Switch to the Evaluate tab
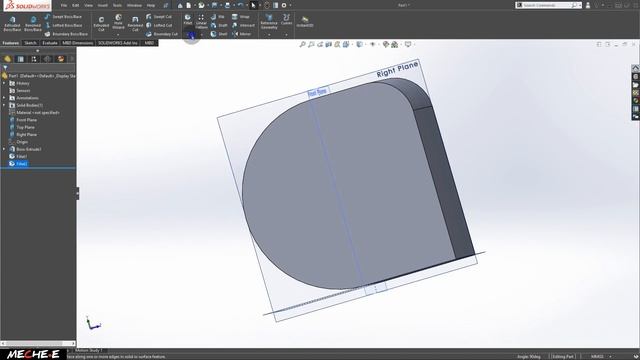 pyautogui.click(x=50, y=43)
